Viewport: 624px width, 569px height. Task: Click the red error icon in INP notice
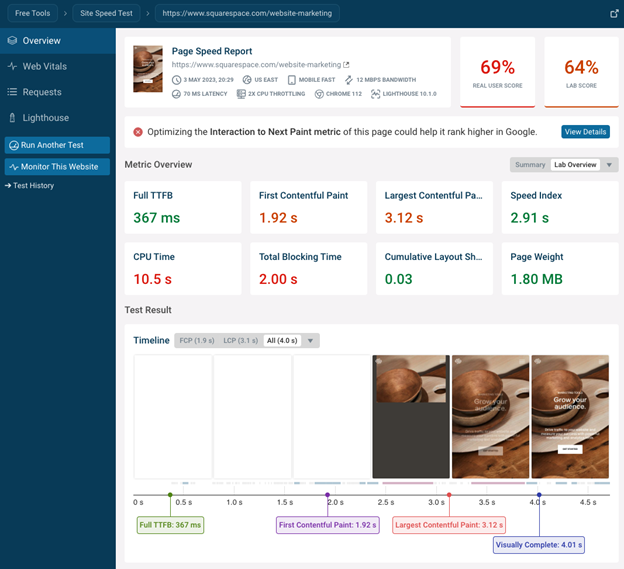click(x=138, y=132)
